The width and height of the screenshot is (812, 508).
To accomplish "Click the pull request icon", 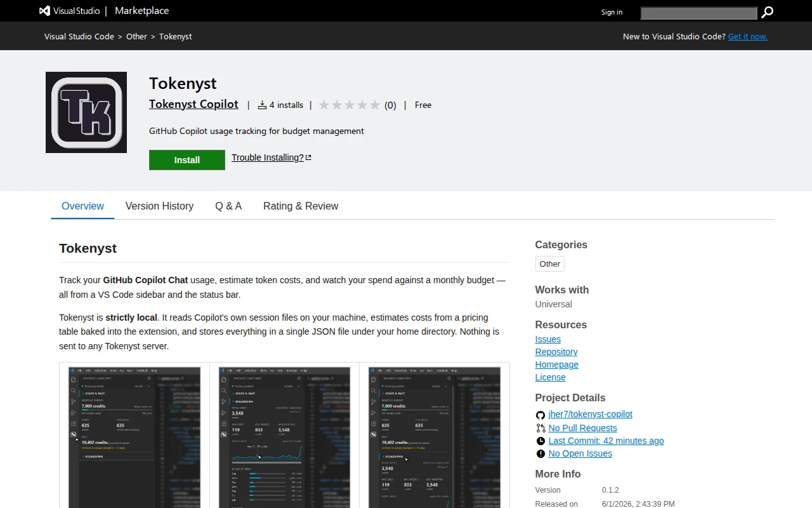I will click(540, 428).
